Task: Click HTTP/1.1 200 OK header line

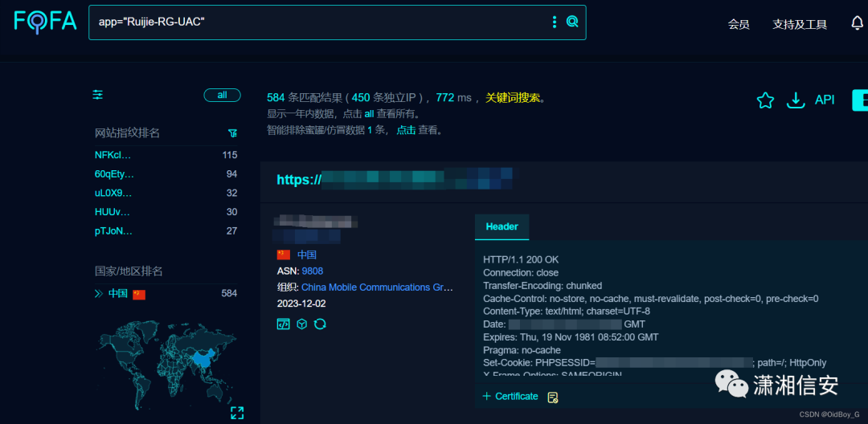Action: click(x=520, y=259)
